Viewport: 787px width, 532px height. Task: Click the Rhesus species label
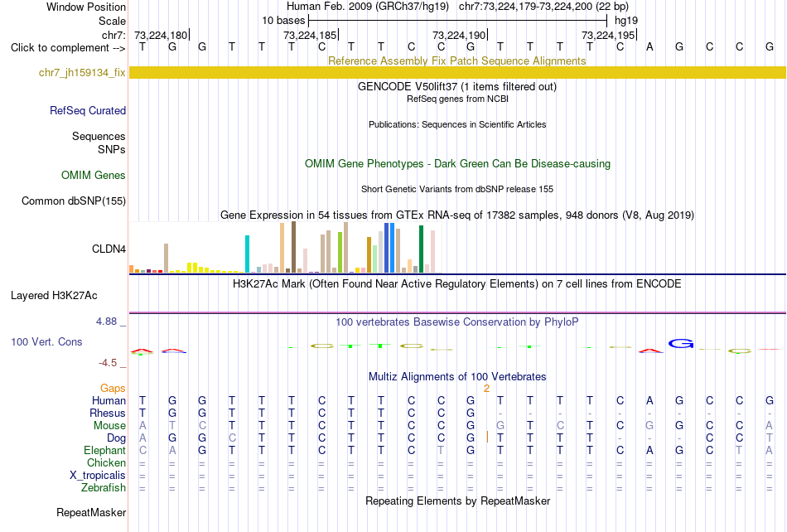point(108,413)
